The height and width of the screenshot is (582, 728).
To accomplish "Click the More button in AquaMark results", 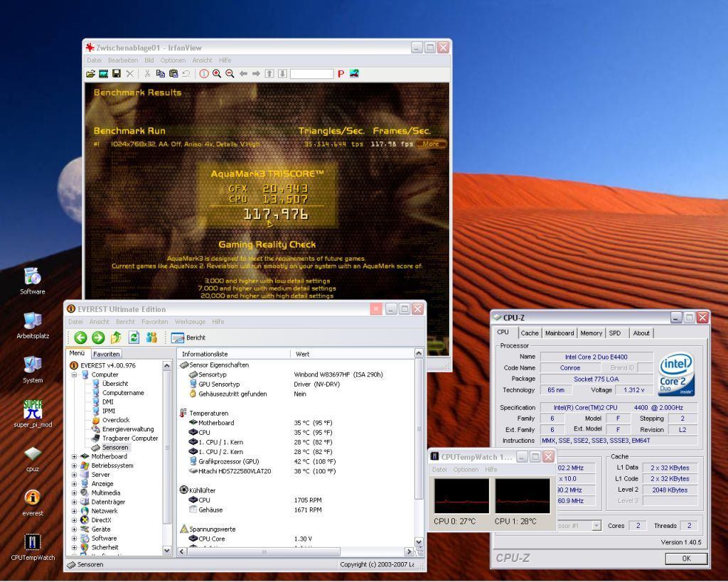I will (x=431, y=144).
